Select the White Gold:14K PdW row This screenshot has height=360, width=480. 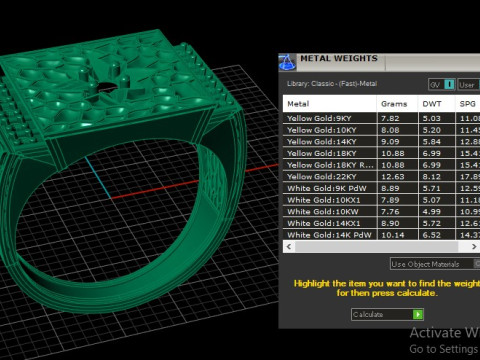coord(381,235)
